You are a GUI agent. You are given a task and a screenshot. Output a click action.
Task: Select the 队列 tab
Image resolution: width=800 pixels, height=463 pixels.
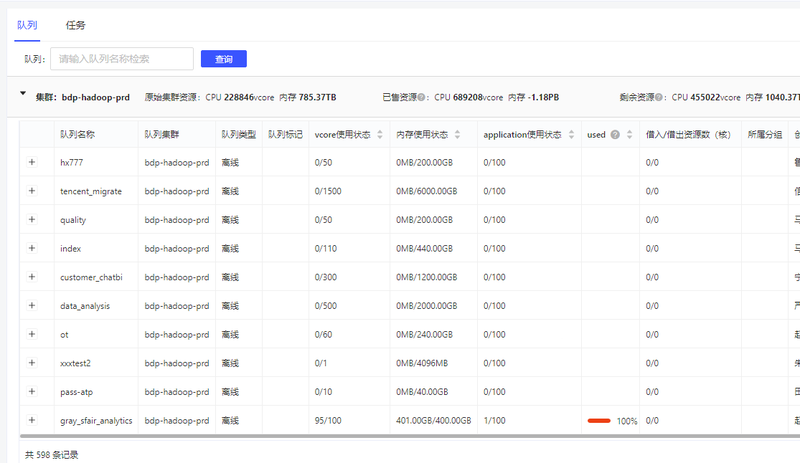tap(27, 25)
